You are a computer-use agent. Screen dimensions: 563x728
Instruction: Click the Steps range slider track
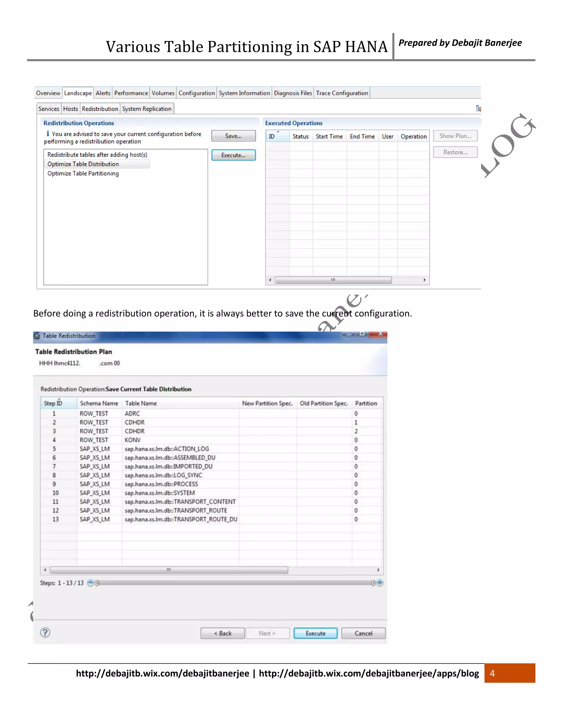[235, 583]
